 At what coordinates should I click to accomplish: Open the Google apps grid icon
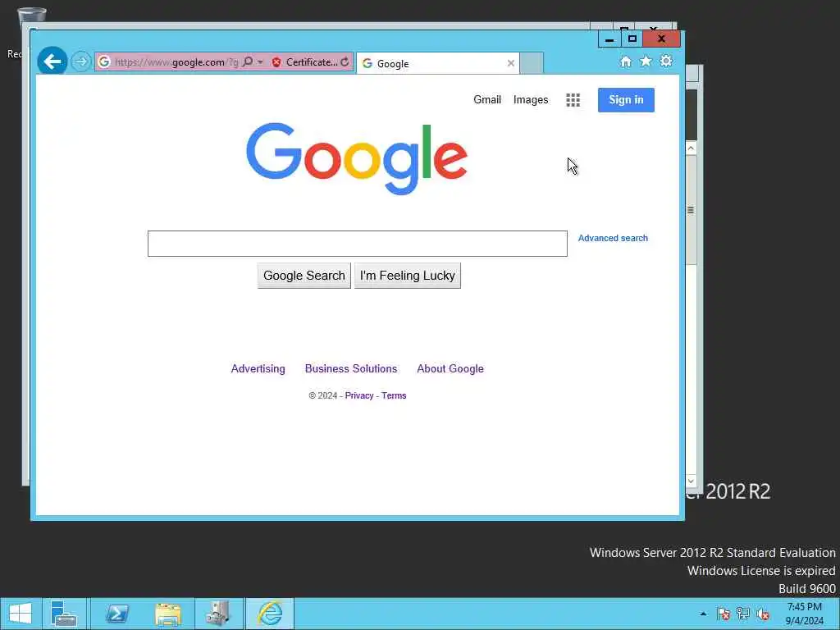point(573,99)
